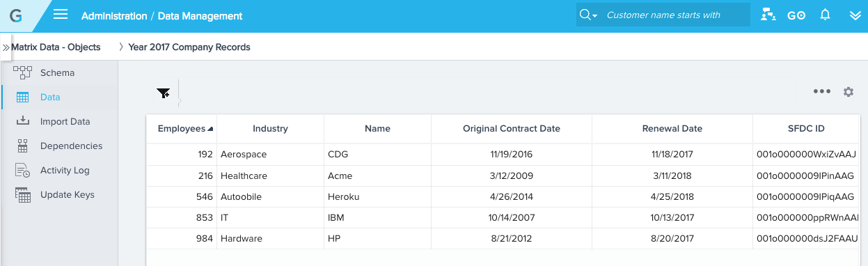Select Update Keys in sidebar
The width and height of the screenshot is (868, 266).
pos(67,194)
